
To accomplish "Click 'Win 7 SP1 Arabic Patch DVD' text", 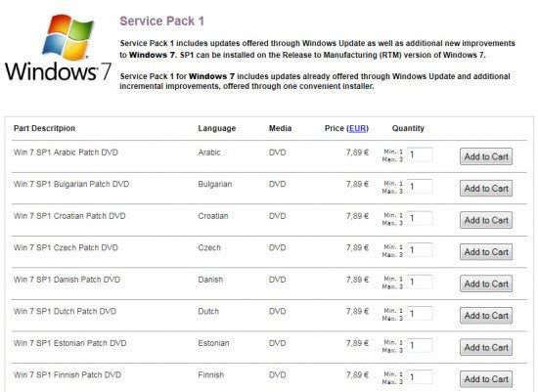I will tap(66, 152).
